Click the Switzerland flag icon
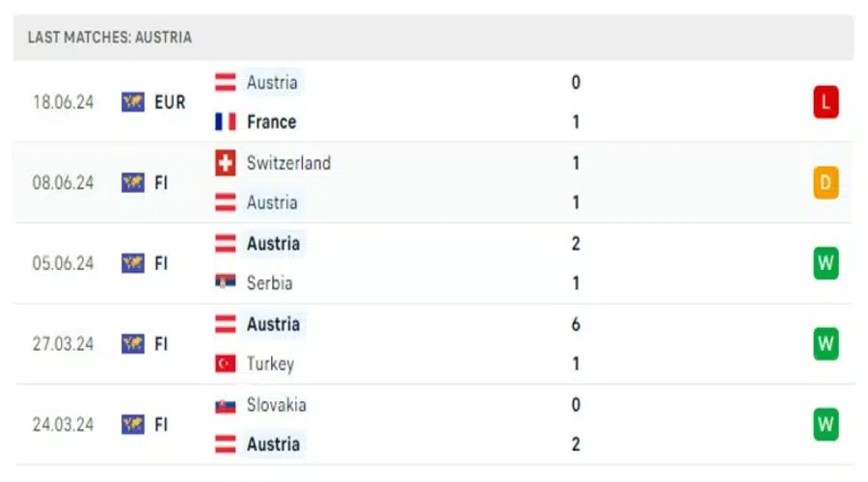The width and height of the screenshot is (868, 482). coord(226,163)
